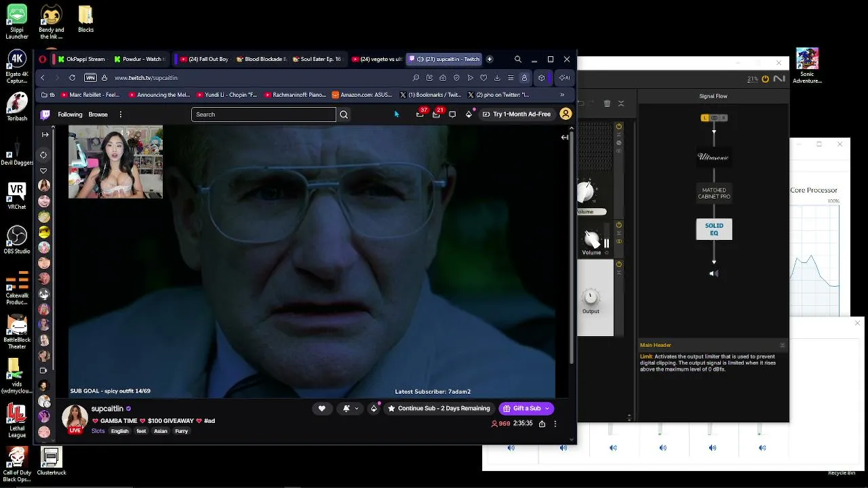This screenshot has width=868, height=488.
Task: Click the address bar URL
Action: tap(146, 78)
